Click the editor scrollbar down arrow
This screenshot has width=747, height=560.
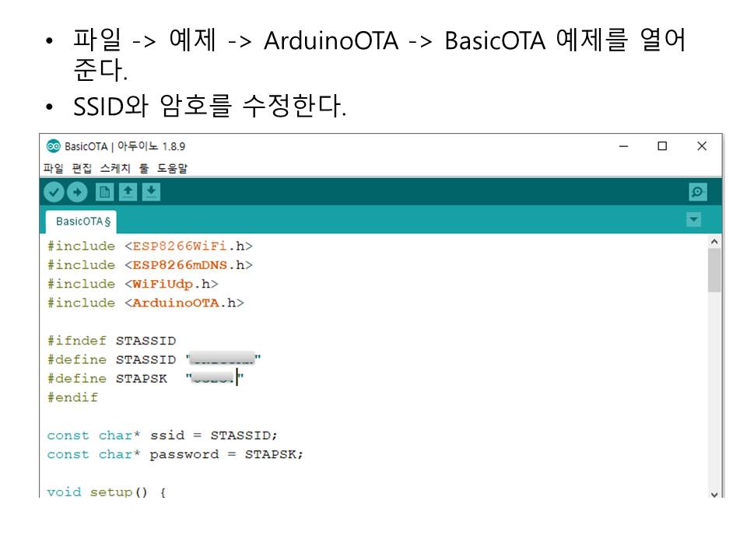coord(714,494)
